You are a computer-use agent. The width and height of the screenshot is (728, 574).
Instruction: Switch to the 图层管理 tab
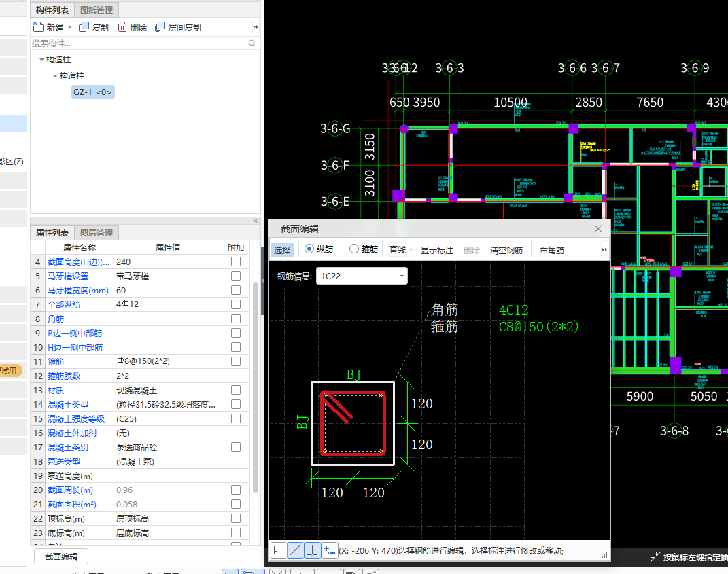pos(97,232)
